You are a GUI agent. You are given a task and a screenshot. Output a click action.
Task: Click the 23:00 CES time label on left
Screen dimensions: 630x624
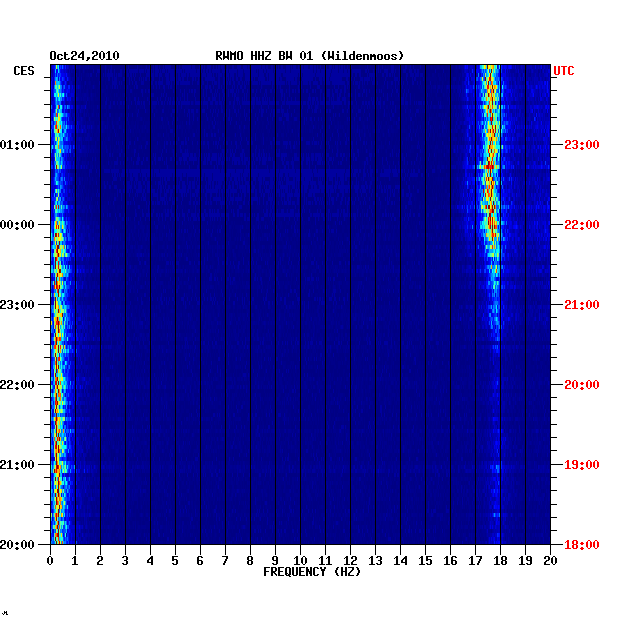(x=17, y=305)
